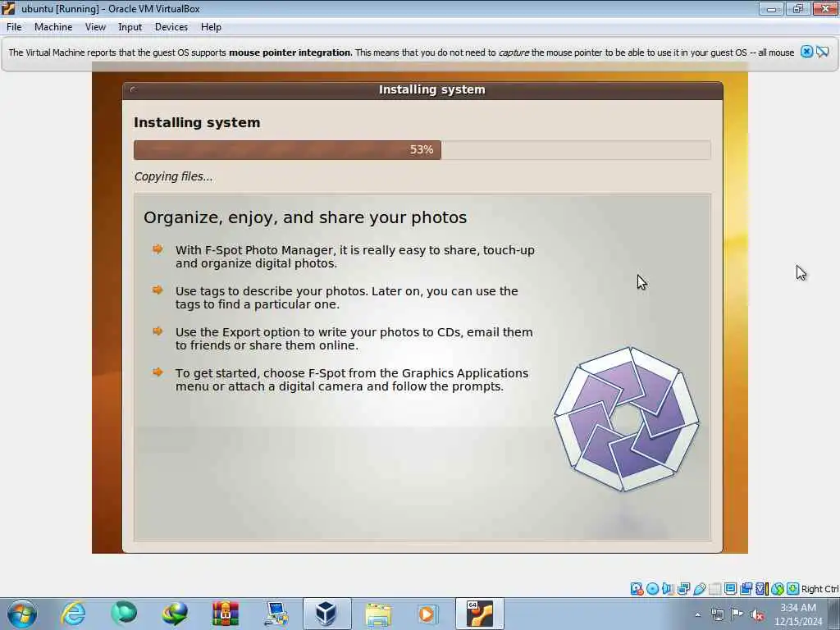Viewport: 840px width, 630px height.
Task: Click the network adapters status icon
Action: click(683, 589)
